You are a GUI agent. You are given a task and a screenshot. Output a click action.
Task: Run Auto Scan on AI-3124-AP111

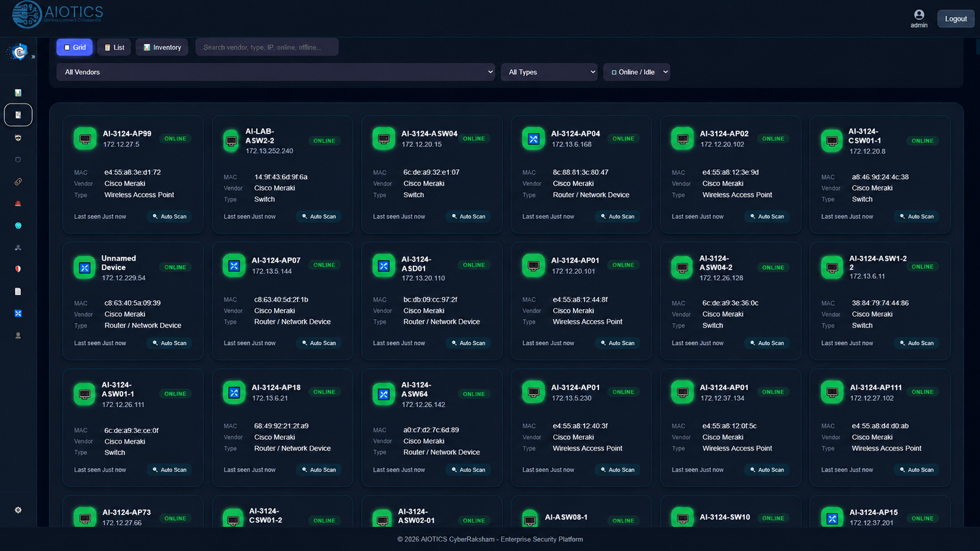[x=916, y=470]
